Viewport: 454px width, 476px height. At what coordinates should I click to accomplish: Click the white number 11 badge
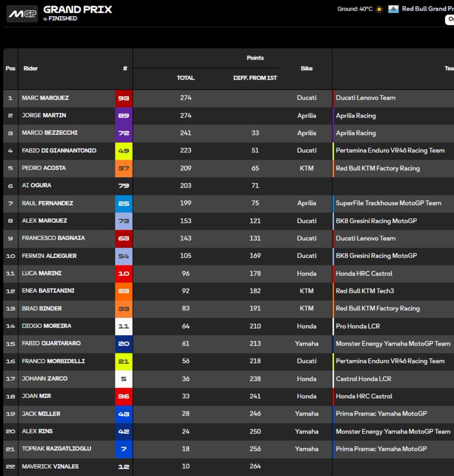point(124,326)
